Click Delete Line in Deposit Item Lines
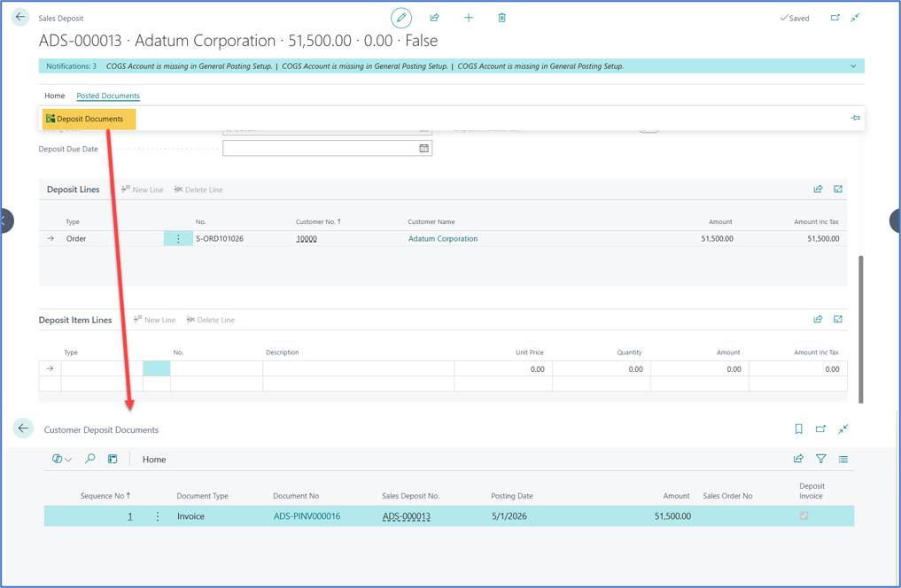This screenshot has height=588, width=901. (x=210, y=320)
